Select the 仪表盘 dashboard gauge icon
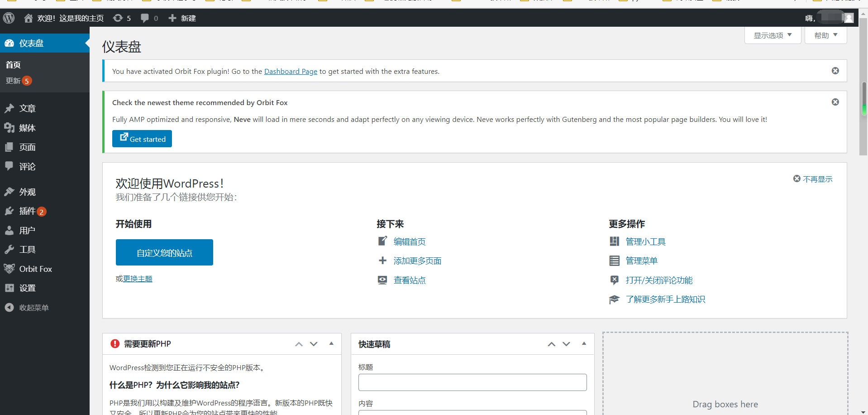This screenshot has height=415, width=868. coord(9,43)
